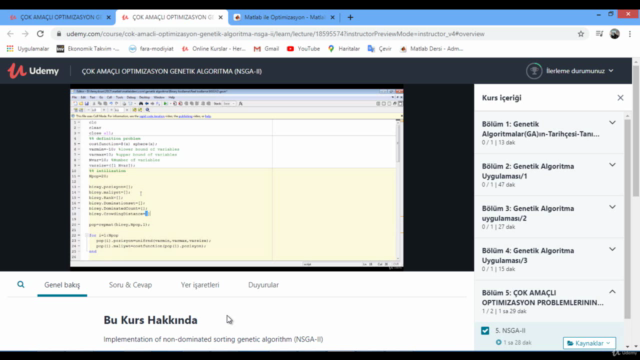640x360 pixels.
Task: Uncheck the 5. NSGA-II lecture checkbox
Action: [485, 331]
